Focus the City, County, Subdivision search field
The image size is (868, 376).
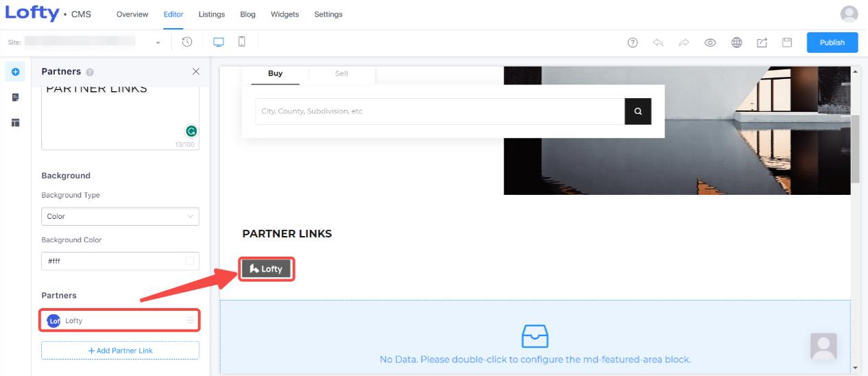[x=439, y=111]
